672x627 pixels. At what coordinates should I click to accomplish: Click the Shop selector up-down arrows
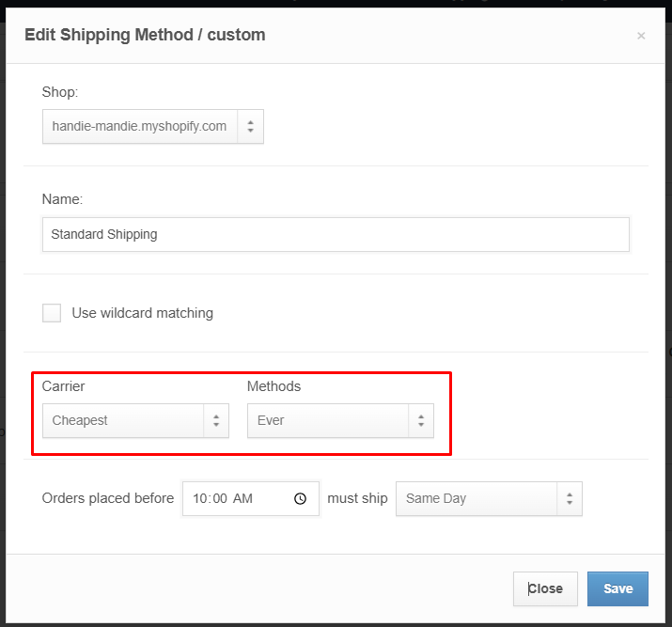pyautogui.click(x=251, y=126)
